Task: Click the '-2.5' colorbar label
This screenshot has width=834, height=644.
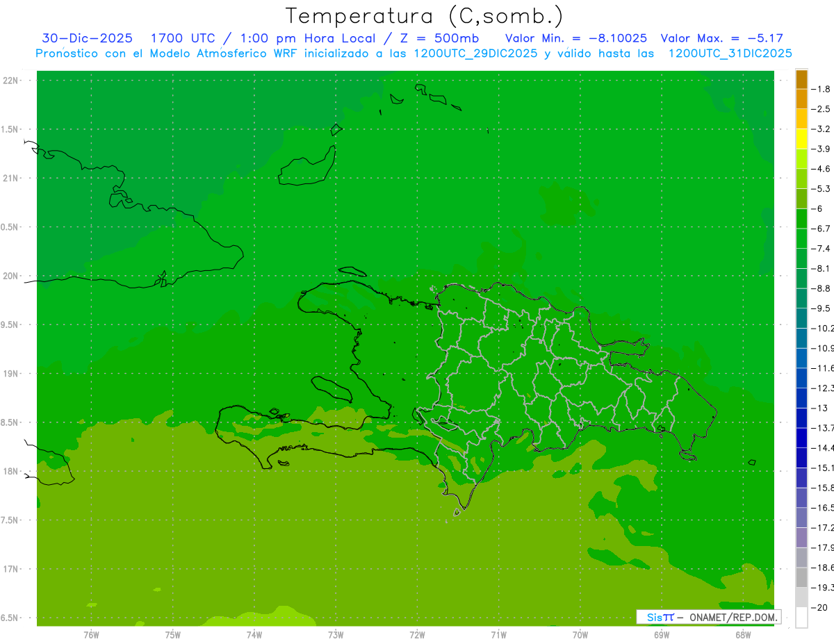Action: coord(821,109)
